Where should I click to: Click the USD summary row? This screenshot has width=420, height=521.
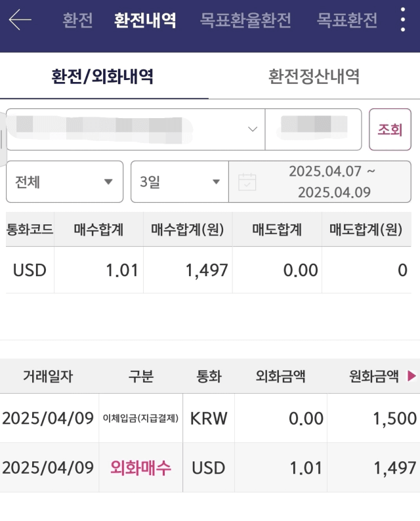click(x=209, y=270)
